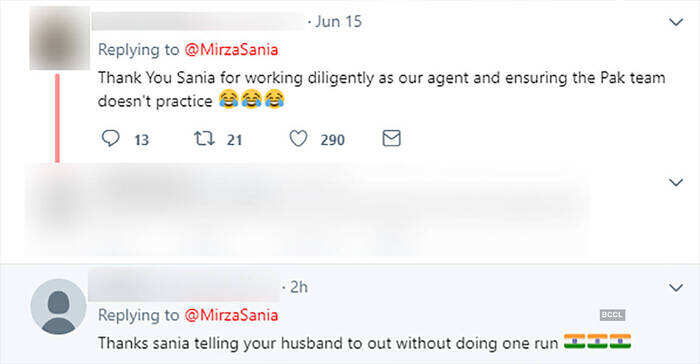Open the envelope direct message icon
Viewport: 700px width, 364px height.
point(392,138)
